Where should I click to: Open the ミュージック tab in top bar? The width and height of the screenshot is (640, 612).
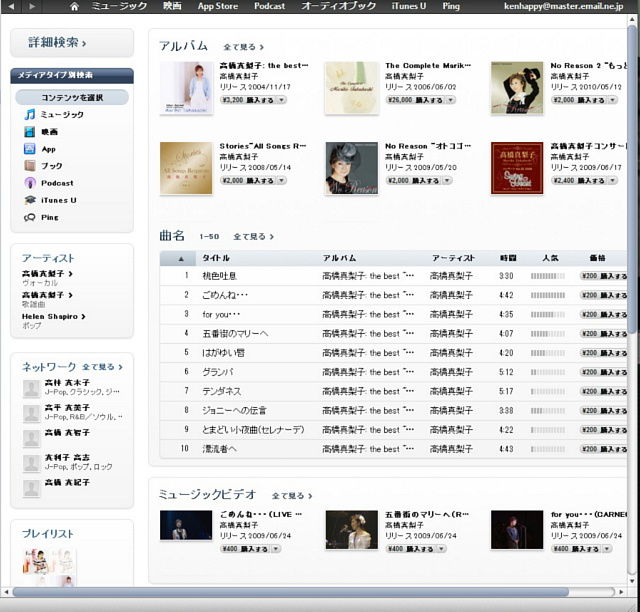[x=119, y=6]
